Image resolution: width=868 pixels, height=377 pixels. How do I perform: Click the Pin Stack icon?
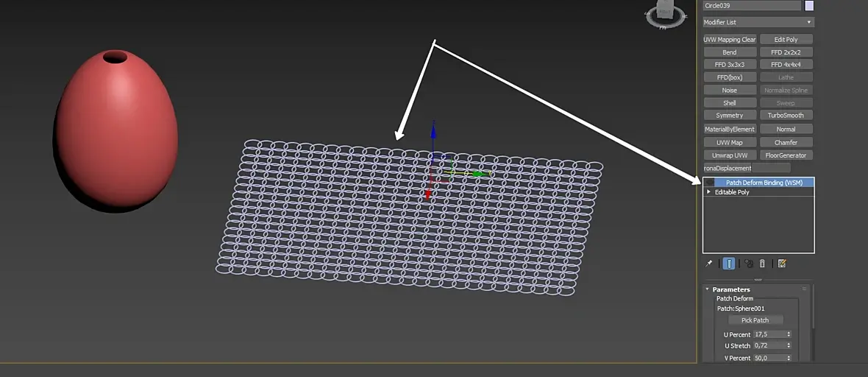click(x=708, y=264)
